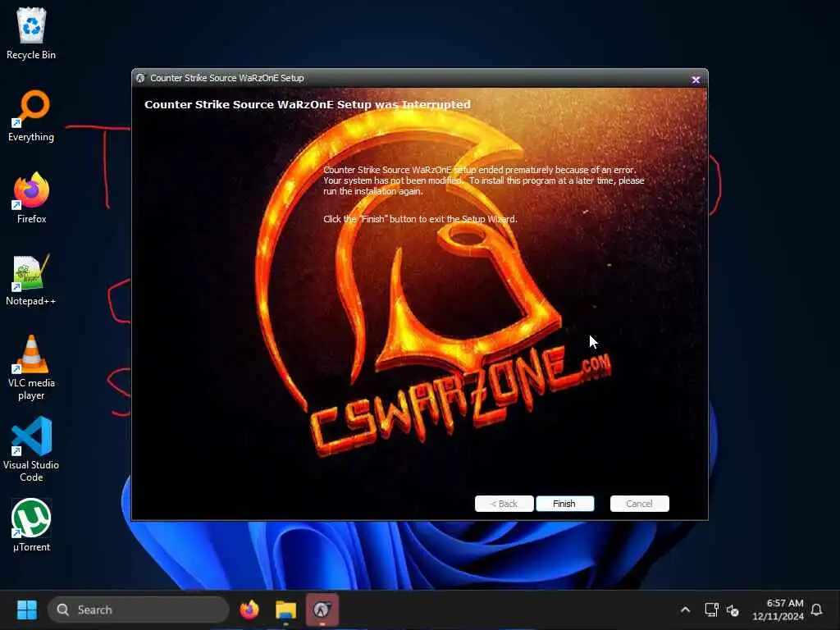Click the setup window title bar text

(x=227, y=78)
